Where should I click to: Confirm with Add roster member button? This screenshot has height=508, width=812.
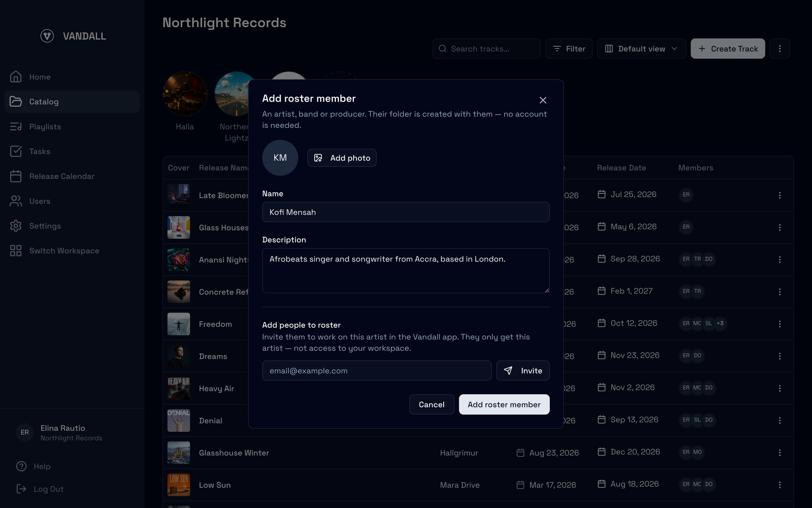pyautogui.click(x=504, y=405)
